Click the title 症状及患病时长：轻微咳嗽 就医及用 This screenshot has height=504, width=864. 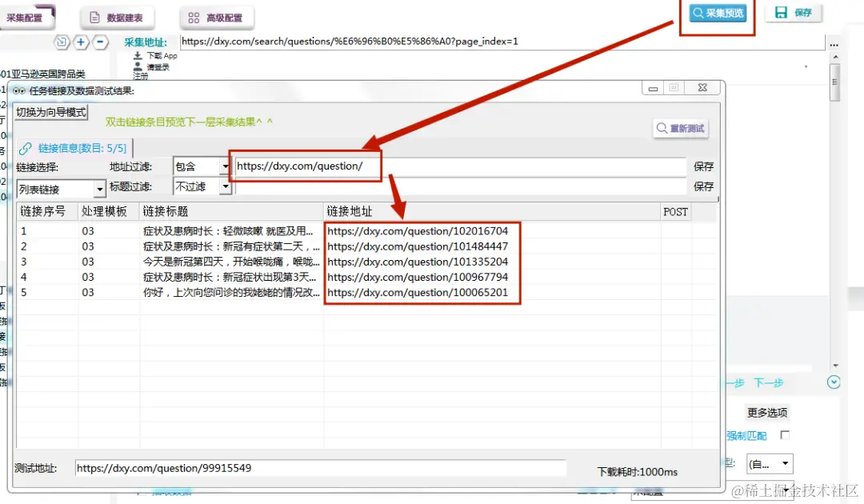[x=227, y=231]
